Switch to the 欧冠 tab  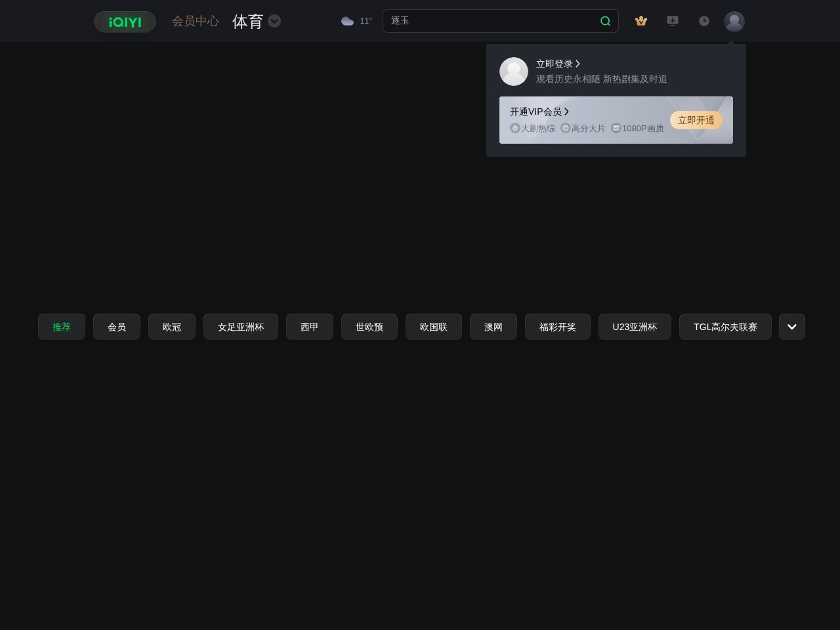tap(172, 326)
